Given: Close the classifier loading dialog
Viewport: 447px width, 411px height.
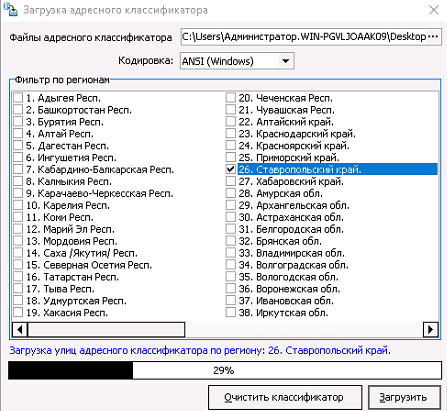Looking at the screenshot, I should (x=434, y=10).
